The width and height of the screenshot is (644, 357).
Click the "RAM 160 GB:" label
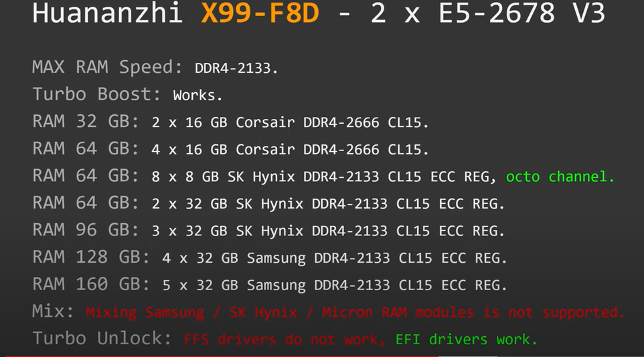click(x=91, y=284)
